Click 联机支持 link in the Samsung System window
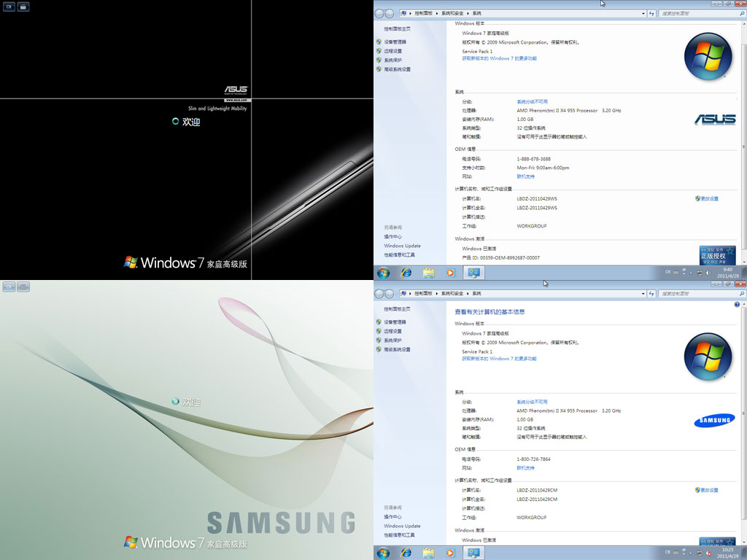Viewport: 747px width, 560px height. 525,468
